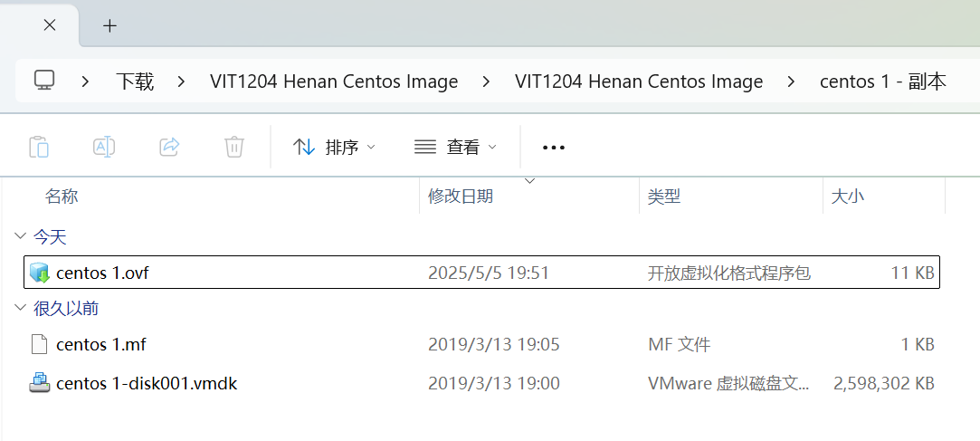
Task: Click the centos 1.mf file icon
Action: tap(40, 344)
